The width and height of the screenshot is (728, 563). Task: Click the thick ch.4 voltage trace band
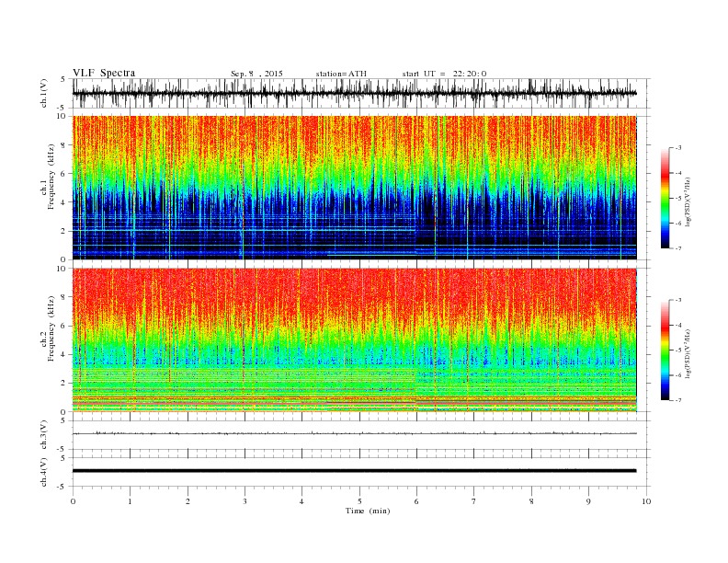(355, 471)
